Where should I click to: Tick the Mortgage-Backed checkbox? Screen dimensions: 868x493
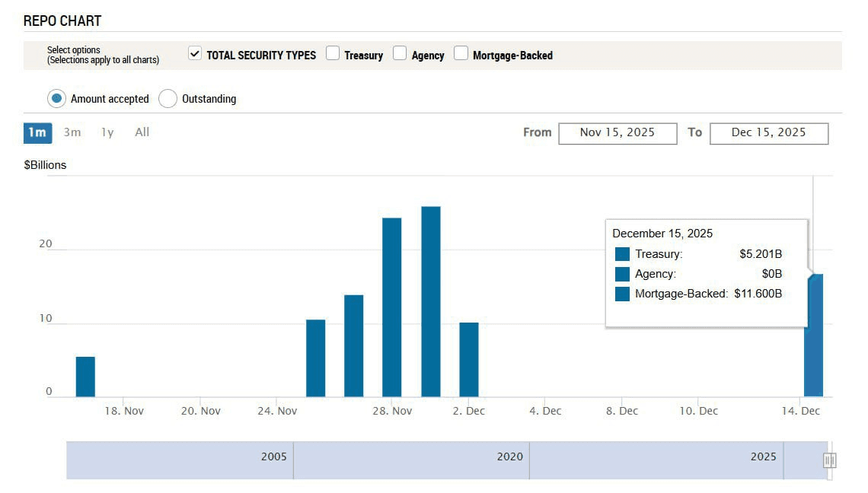[x=461, y=53]
